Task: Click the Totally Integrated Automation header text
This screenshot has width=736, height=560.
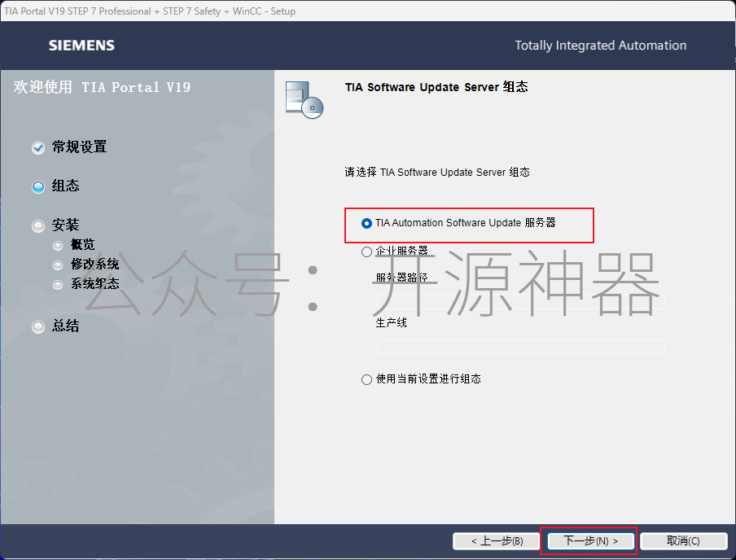Action: pyautogui.click(x=601, y=46)
